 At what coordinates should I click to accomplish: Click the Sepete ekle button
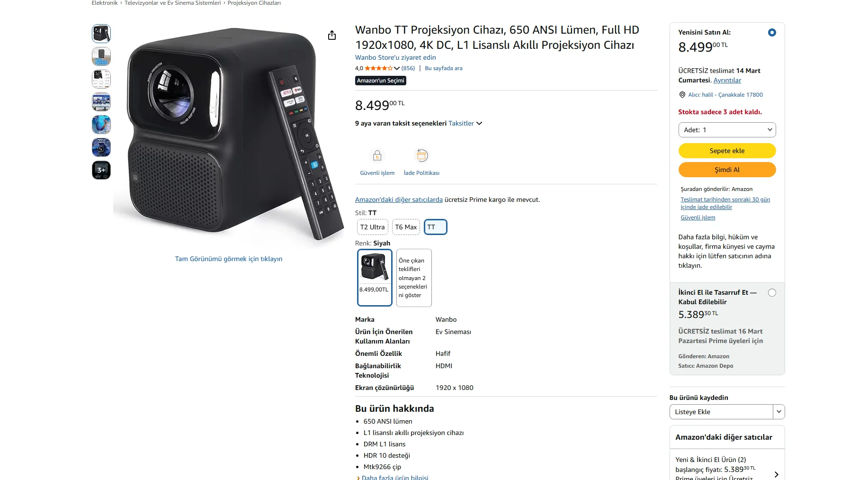pyautogui.click(x=727, y=151)
